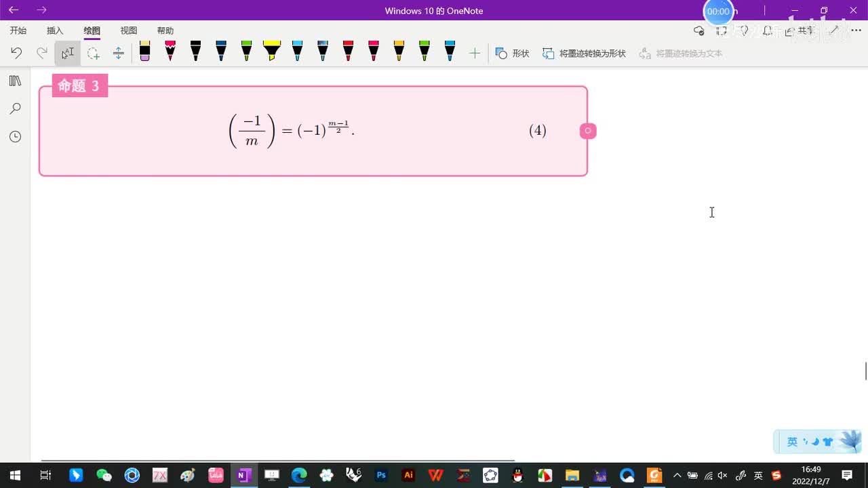Click the sync status cloud icon

(699, 30)
